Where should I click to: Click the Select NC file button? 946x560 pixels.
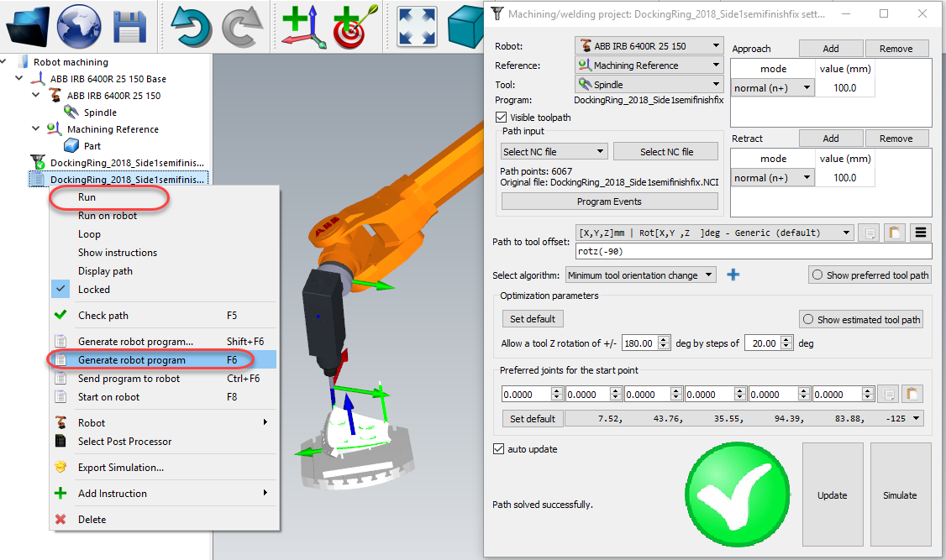tap(666, 152)
